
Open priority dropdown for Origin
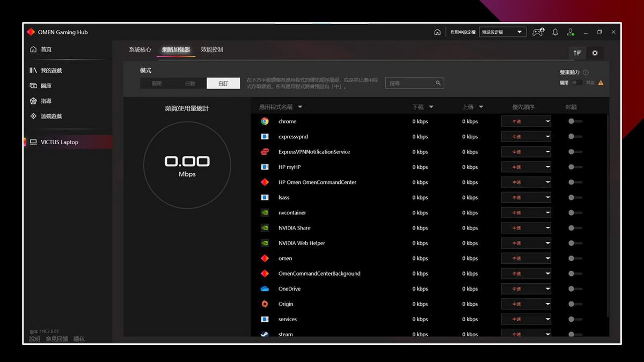(x=526, y=304)
